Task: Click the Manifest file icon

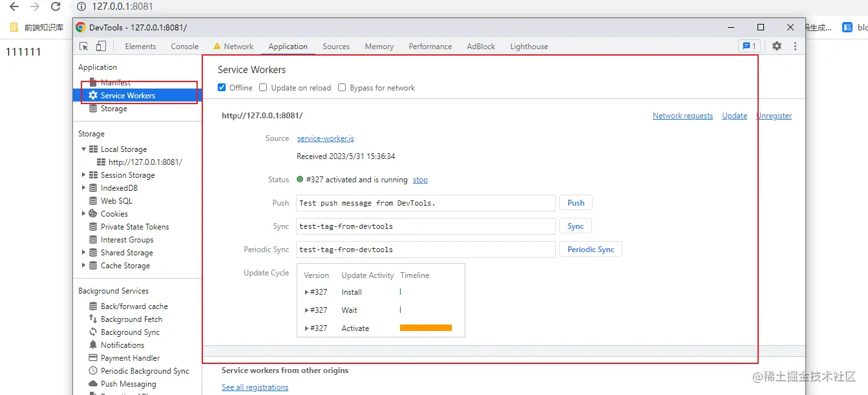Action: 93,82
